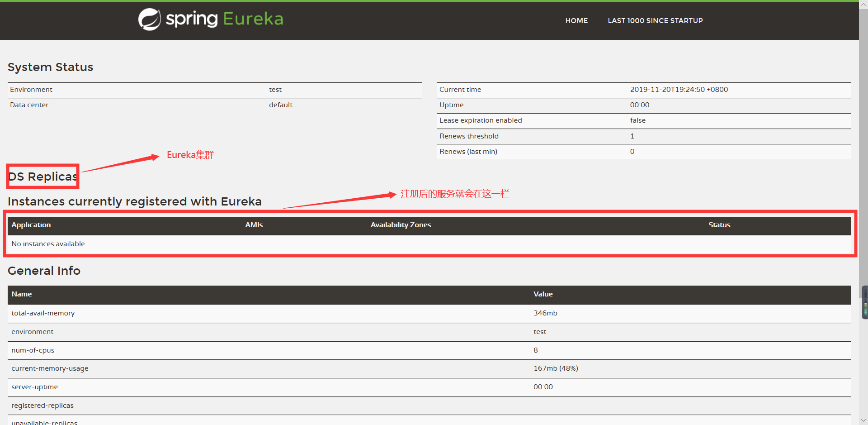868x425 pixels.
Task: Select the server-uptime row name
Action: 35,387
